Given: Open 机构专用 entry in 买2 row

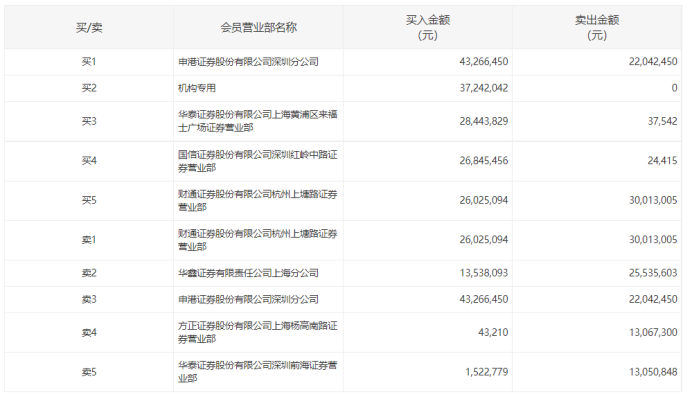Looking at the screenshot, I should pos(197,88).
